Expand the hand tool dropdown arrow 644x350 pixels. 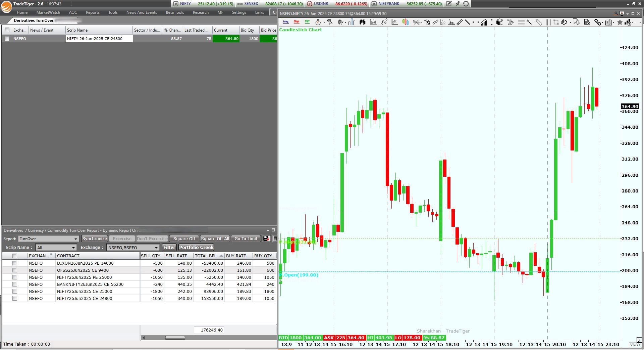coord(570,23)
